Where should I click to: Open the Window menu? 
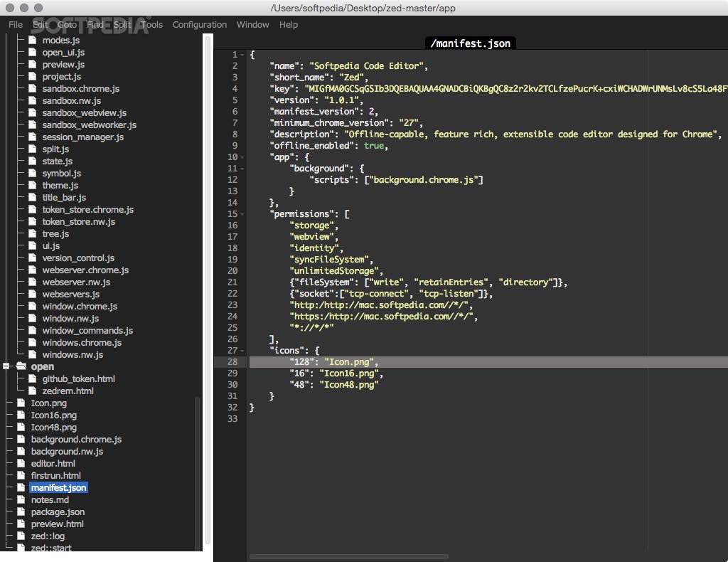(x=252, y=25)
